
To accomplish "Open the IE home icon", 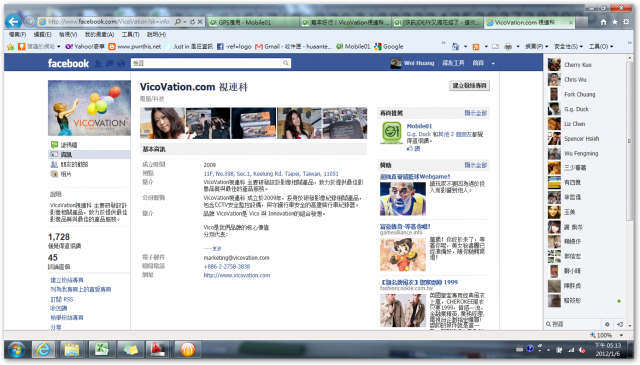I will (x=603, y=22).
